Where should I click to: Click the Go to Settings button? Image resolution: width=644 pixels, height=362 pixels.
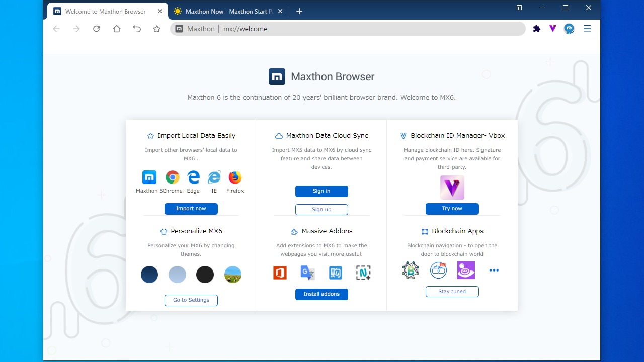pos(191,300)
